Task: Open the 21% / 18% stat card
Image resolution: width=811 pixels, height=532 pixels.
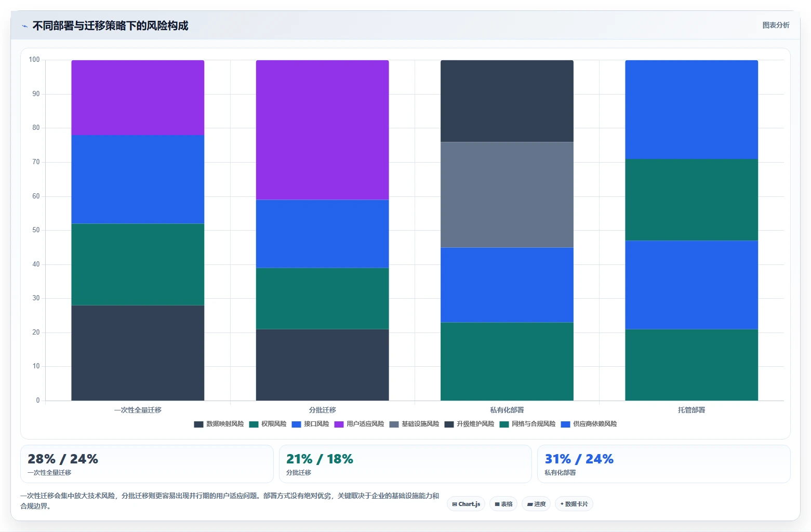Action: pos(405,464)
